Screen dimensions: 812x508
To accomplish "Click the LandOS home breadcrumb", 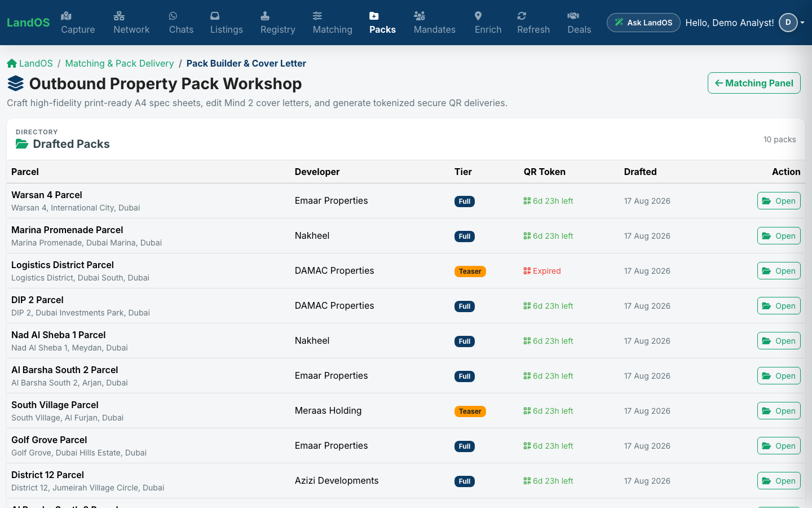I will click(x=30, y=63).
